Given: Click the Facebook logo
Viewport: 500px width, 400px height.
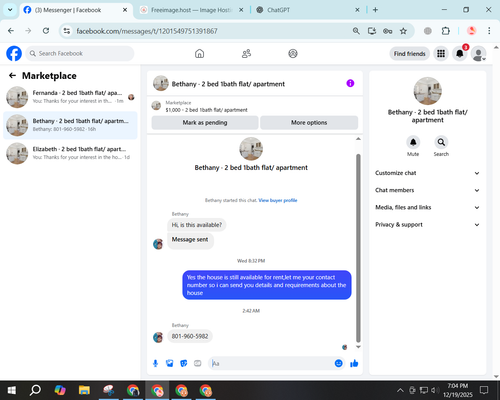Looking at the screenshot, I should click(x=14, y=54).
